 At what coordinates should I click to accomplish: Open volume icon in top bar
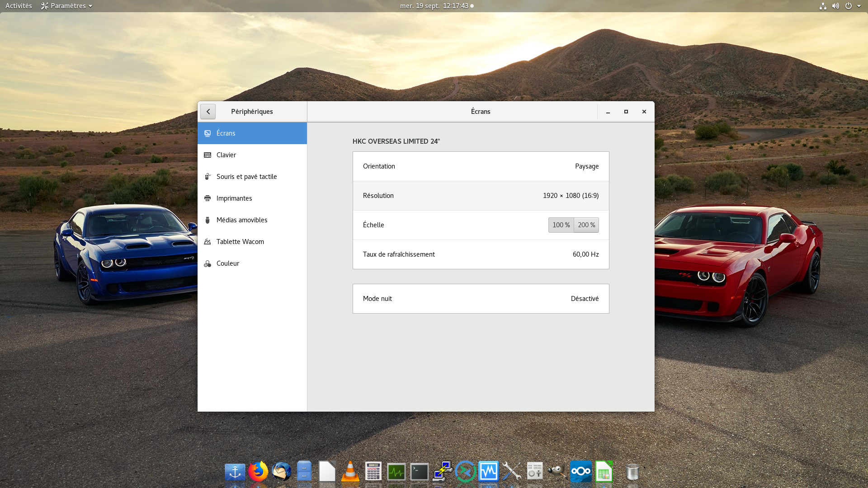pyautogui.click(x=835, y=6)
